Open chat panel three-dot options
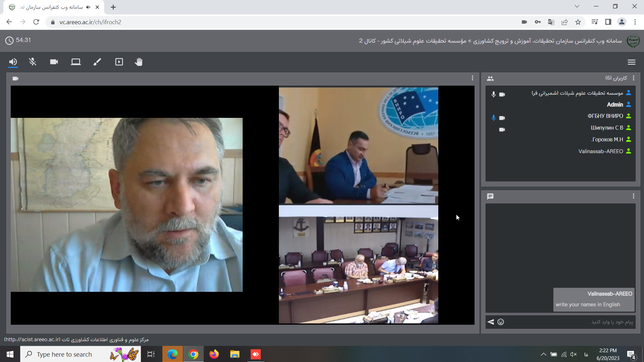The height and width of the screenshot is (362, 644). pyautogui.click(x=633, y=196)
